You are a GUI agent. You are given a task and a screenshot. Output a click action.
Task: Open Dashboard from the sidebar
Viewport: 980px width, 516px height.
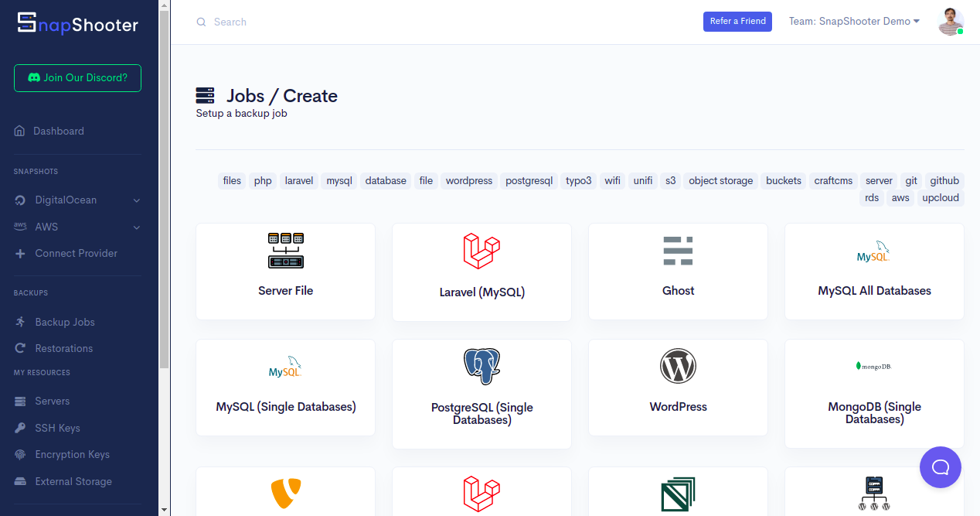[58, 132]
